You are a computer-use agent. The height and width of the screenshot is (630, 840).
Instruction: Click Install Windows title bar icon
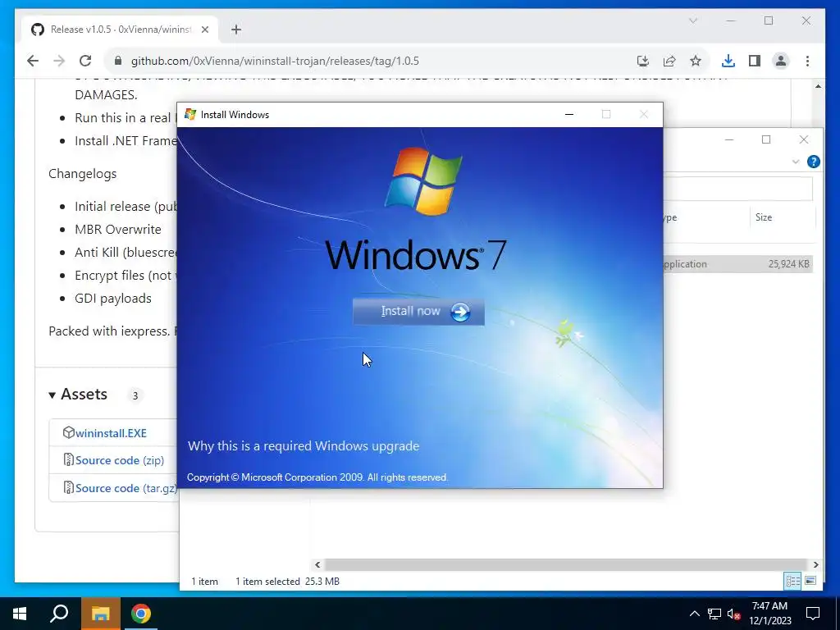click(x=190, y=114)
